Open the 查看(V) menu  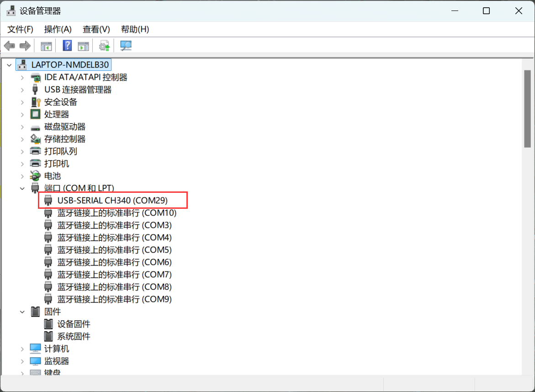point(96,29)
